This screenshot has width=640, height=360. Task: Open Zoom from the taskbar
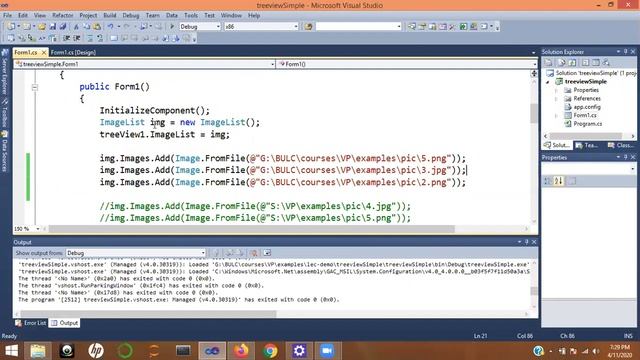pos(327,351)
